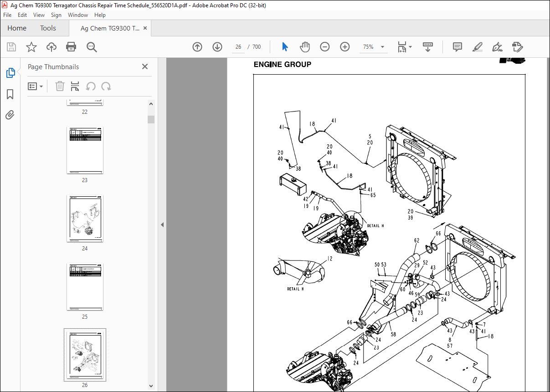Select the Ag Chem TG9300 document tab

click(110, 28)
